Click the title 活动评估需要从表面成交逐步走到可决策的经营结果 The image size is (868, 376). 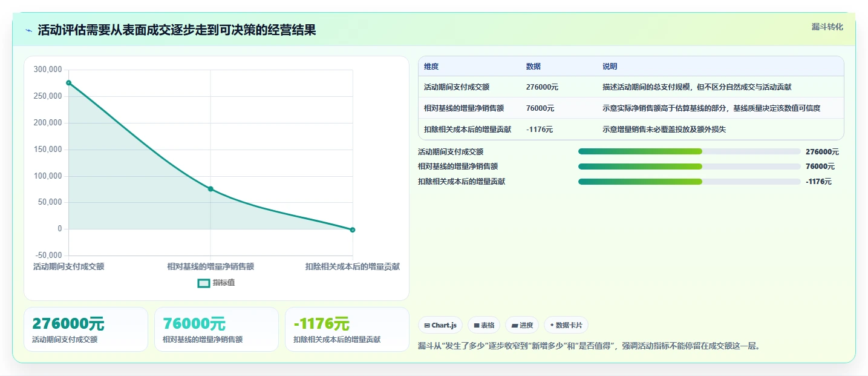point(177,30)
